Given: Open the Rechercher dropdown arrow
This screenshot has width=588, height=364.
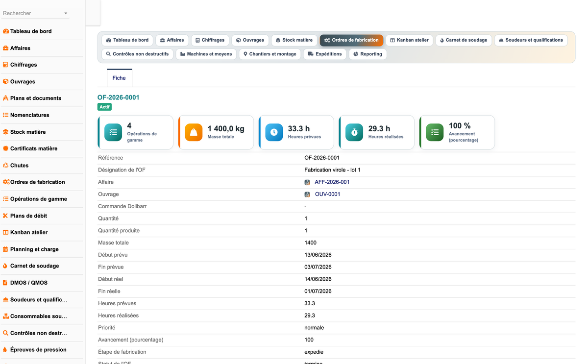Looking at the screenshot, I should click(x=66, y=14).
